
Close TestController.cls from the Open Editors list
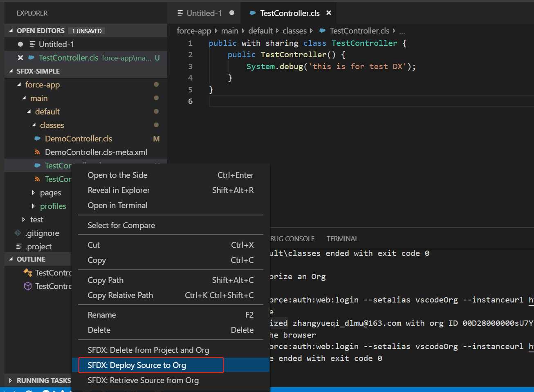coord(20,58)
